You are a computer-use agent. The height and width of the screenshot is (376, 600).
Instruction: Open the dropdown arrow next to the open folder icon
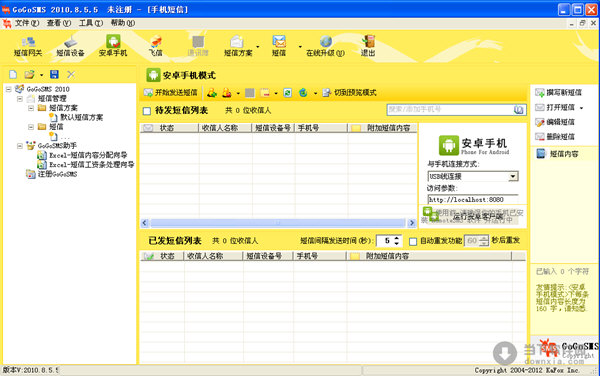click(41, 75)
